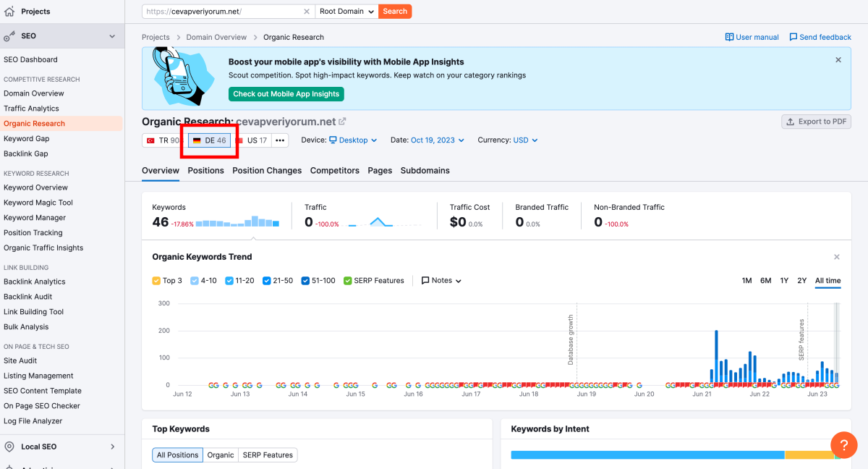Click Export to PDF button
This screenshot has width=868, height=469.
pyautogui.click(x=816, y=122)
